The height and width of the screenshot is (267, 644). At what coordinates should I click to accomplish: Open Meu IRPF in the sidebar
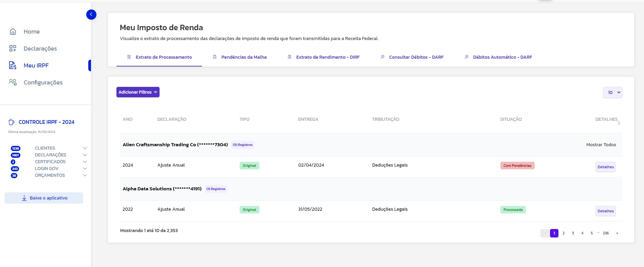point(36,65)
